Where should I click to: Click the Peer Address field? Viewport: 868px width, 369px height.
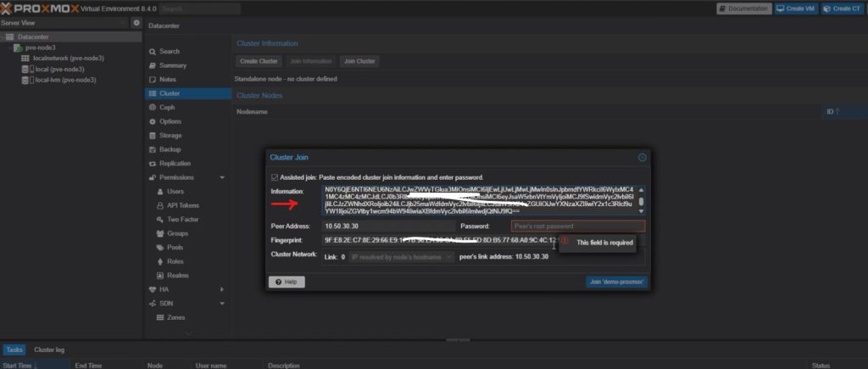click(x=389, y=226)
